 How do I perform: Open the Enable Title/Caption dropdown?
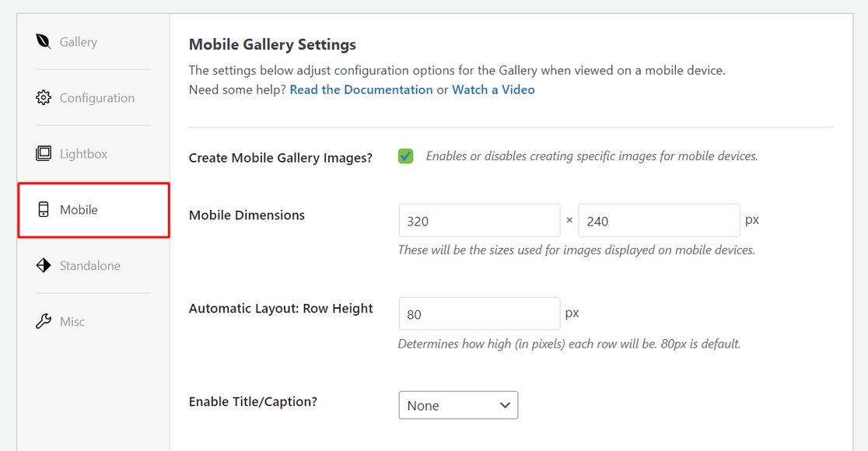click(458, 405)
